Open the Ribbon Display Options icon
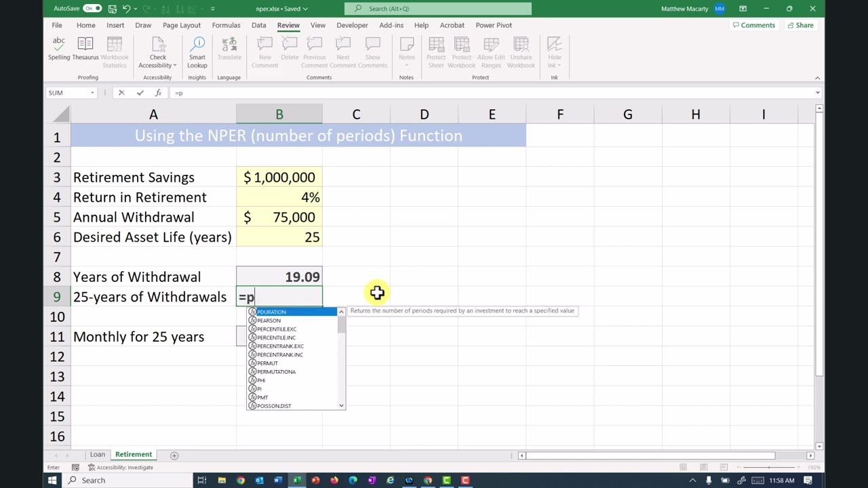 click(x=743, y=9)
